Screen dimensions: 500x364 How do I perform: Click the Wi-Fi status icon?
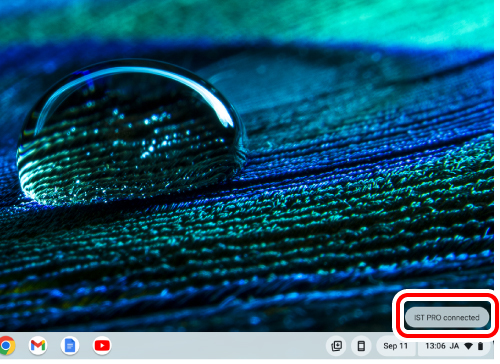tap(468, 346)
